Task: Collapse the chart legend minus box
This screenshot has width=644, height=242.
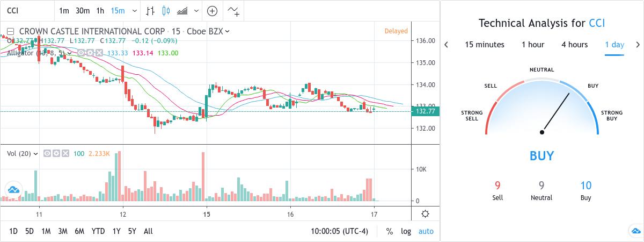Action: [x=10, y=31]
